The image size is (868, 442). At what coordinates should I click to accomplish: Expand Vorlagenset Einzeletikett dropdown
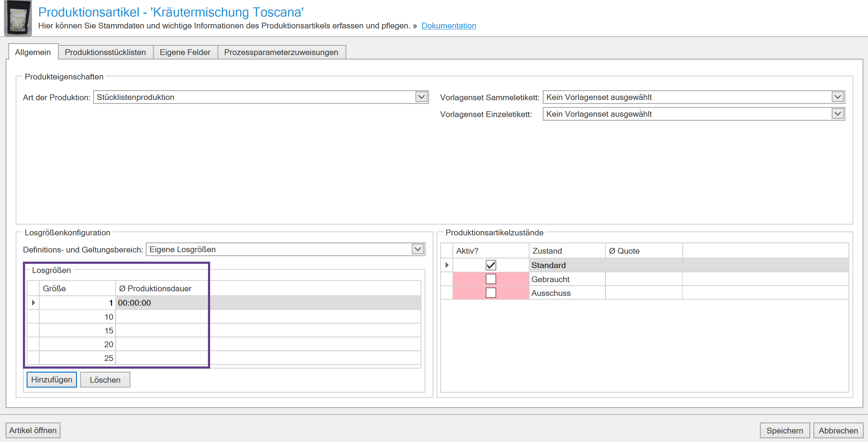point(838,114)
